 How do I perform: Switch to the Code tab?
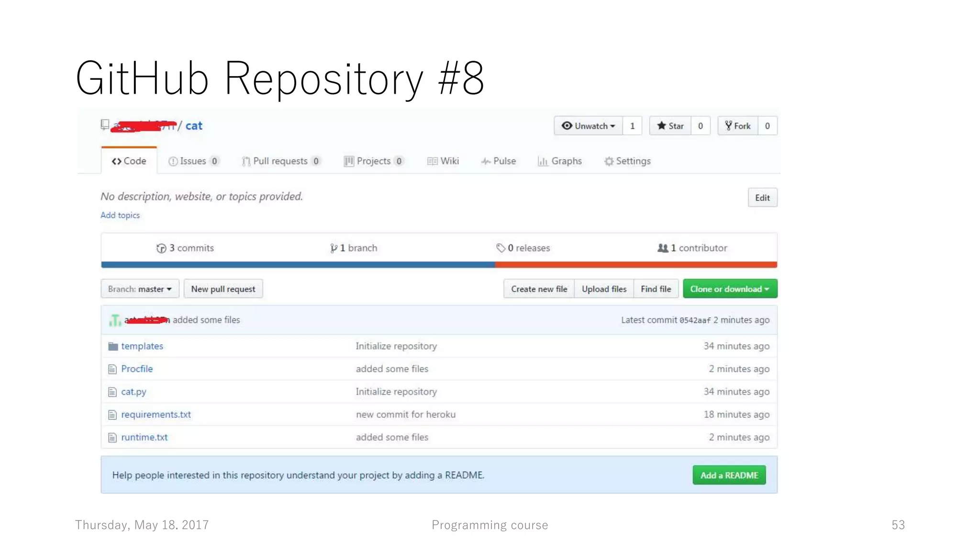[x=129, y=161]
